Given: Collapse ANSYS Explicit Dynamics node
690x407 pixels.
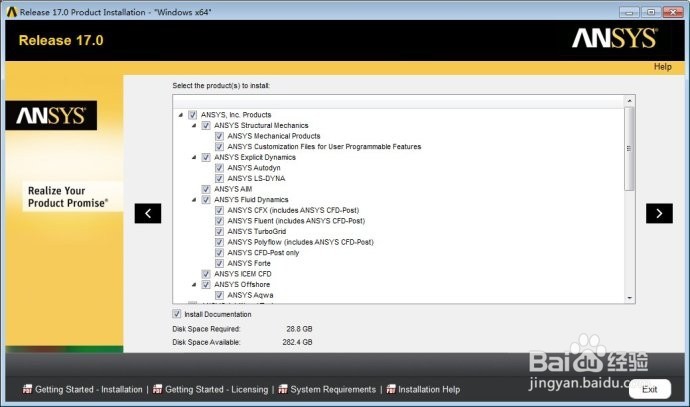Looking at the screenshot, I should coord(194,157).
